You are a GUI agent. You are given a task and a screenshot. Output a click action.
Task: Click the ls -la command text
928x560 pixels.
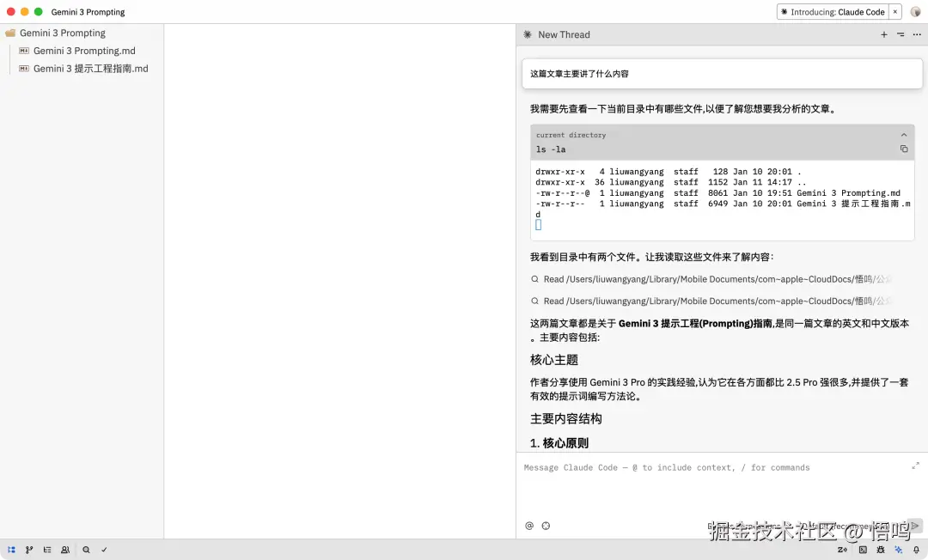click(x=551, y=149)
